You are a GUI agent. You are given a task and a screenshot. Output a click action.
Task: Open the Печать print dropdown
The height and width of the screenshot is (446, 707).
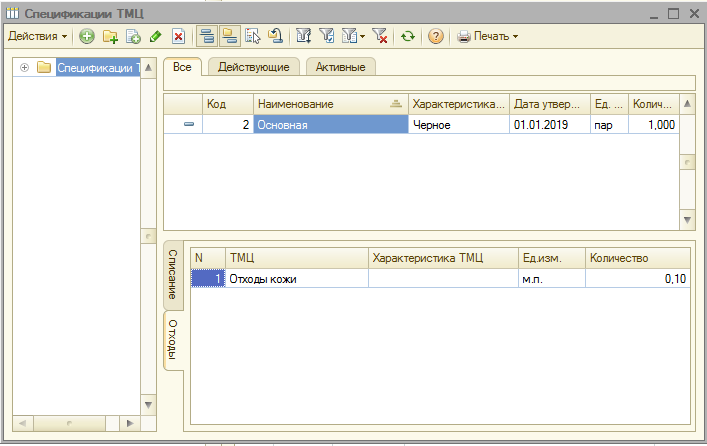click(x=488, y=36)
